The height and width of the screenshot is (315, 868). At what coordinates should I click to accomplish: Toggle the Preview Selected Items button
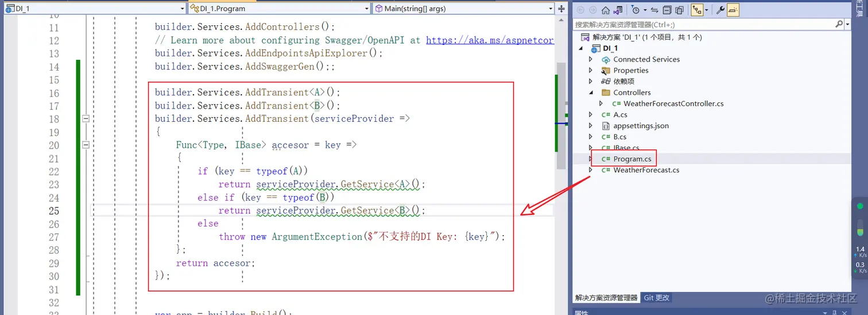(733, 10)
